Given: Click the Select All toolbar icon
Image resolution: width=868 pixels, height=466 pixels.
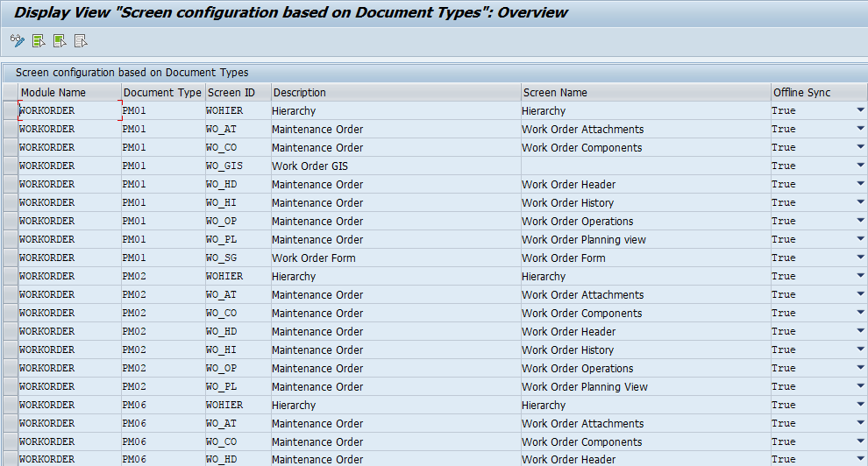Looking at the screenshot, I should (x=39, y=40).
